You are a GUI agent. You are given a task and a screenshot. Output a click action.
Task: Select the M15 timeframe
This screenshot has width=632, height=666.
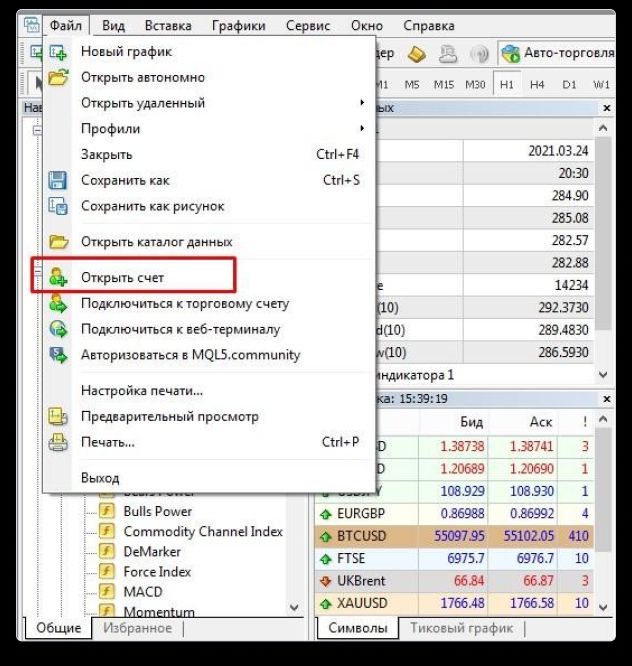click(x=443, y=85)
